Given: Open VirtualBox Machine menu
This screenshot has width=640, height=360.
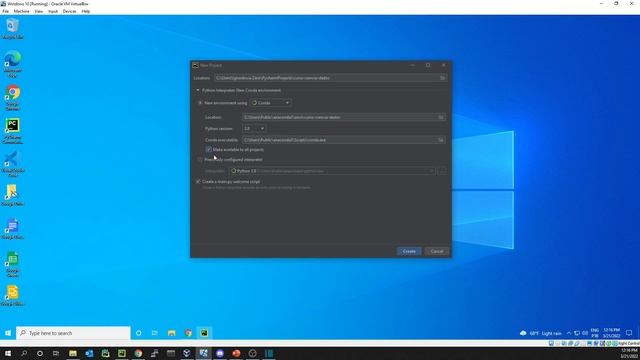Looking at the screenshot, I should pyautogui.click(x=22, y=11).
